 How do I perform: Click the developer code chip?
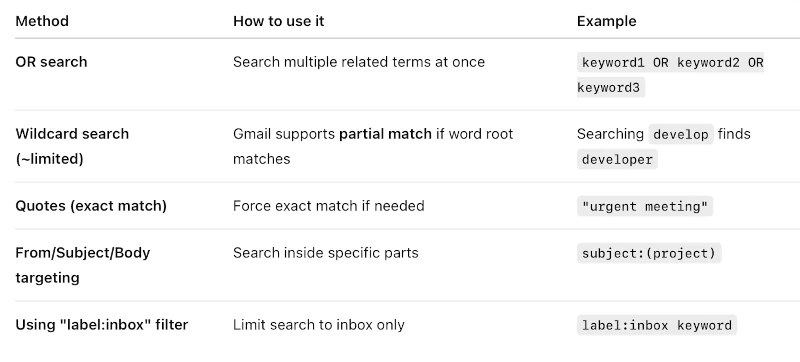coord(617,160)
